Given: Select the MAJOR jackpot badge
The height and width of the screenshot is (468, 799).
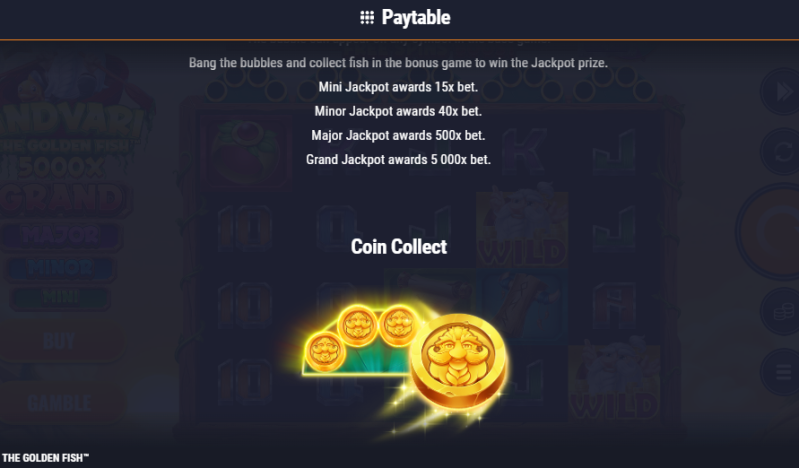Looking at the screenshot, I should [61, 235].
